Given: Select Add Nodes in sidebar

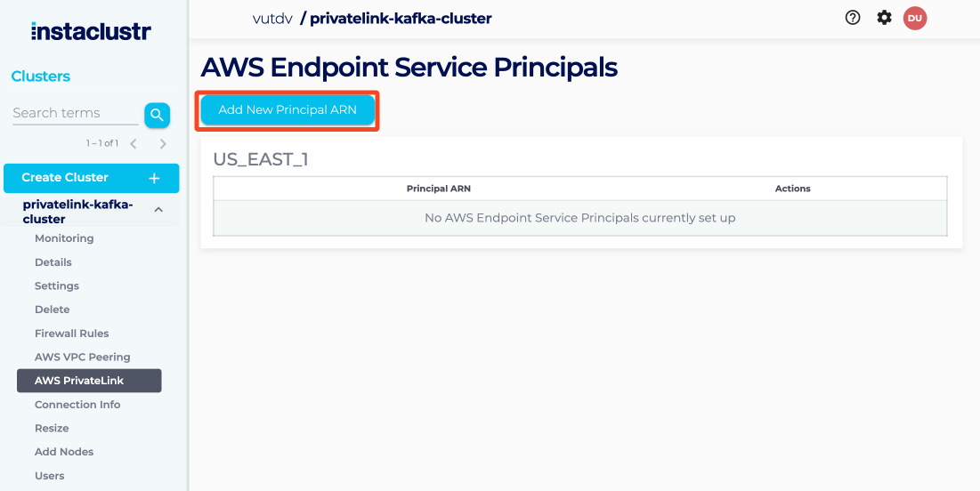Looking at the screenshot, I should pyautogui.click(x=64, y=452).
